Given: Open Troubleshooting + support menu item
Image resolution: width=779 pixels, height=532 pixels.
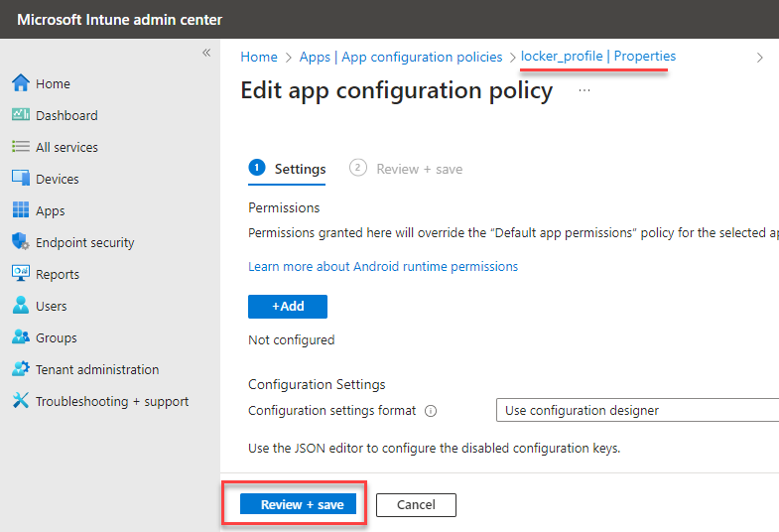Looking at the screenshot, I should (112, 402).
